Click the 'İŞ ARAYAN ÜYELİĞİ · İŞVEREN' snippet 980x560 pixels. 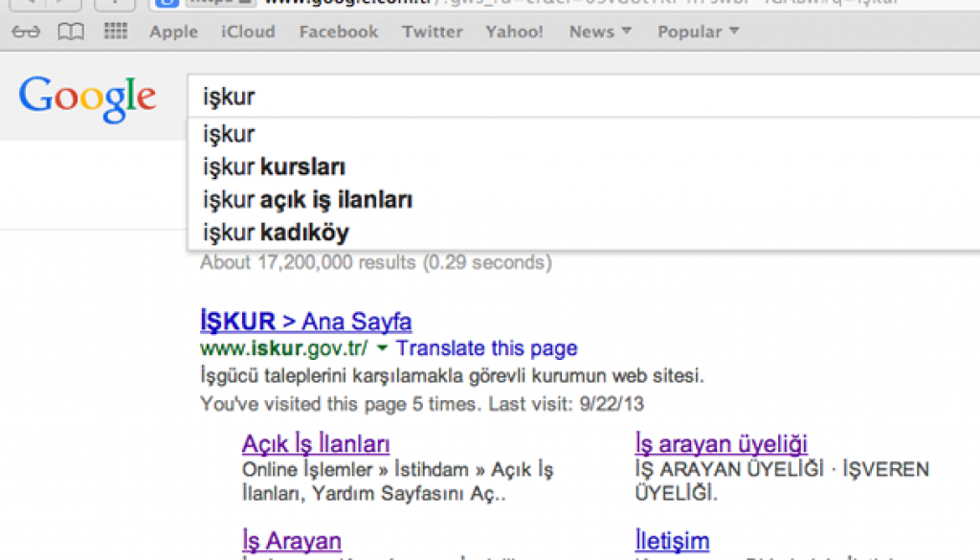point(782,482)
